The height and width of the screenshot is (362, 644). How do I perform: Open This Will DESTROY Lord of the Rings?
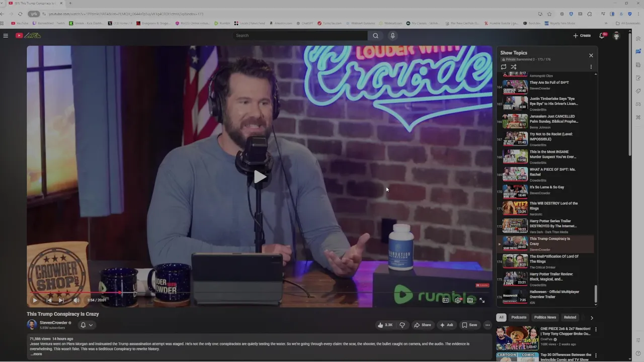click(546, 208)
